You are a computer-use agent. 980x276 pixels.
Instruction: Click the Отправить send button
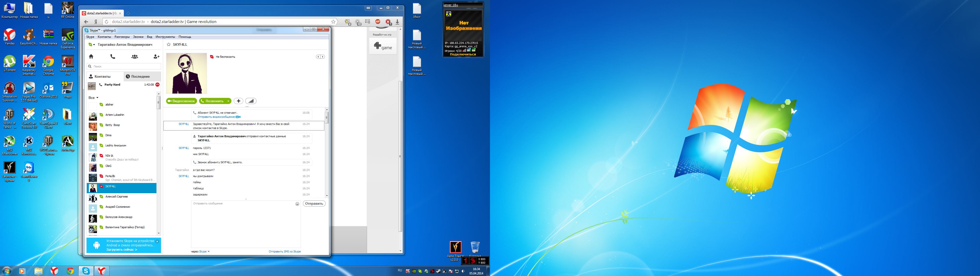[314, 204]
